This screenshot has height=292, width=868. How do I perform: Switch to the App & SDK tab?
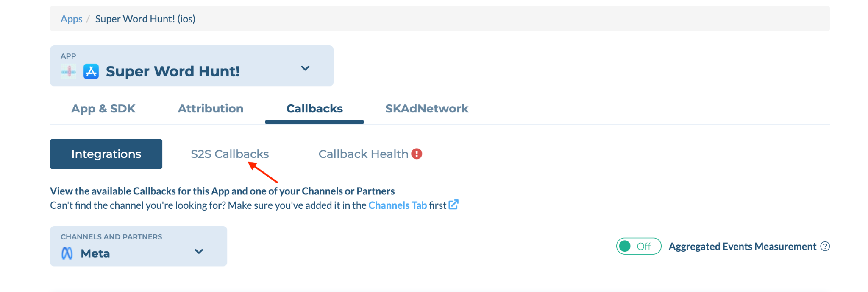pos(103,109)
